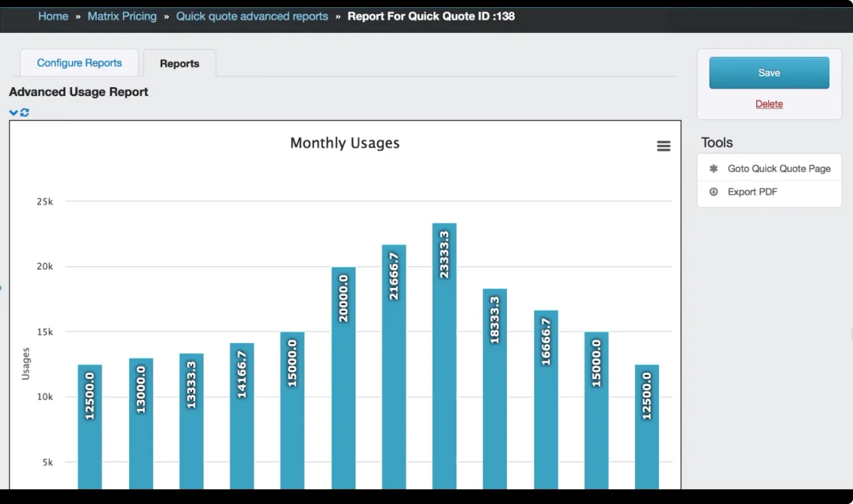Click the Usages y-axis title

point(26,363)
